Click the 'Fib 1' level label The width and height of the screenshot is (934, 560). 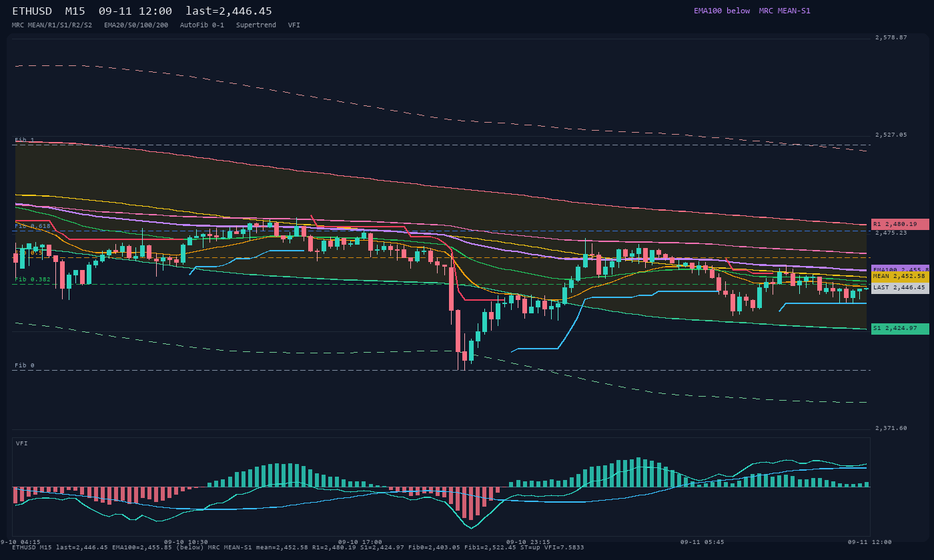pos(25,140)
